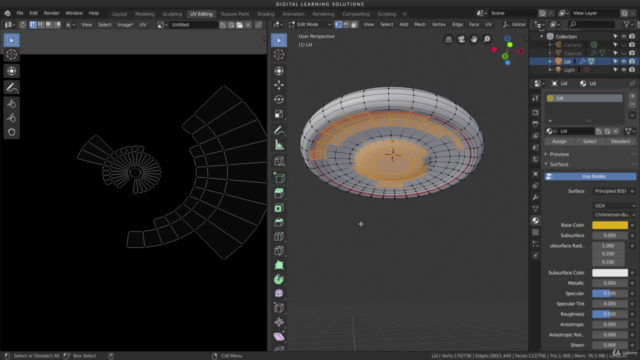Collapse the Collection tree in outliner
Screen dimensions: 640x360
click(x=542, y=36)
